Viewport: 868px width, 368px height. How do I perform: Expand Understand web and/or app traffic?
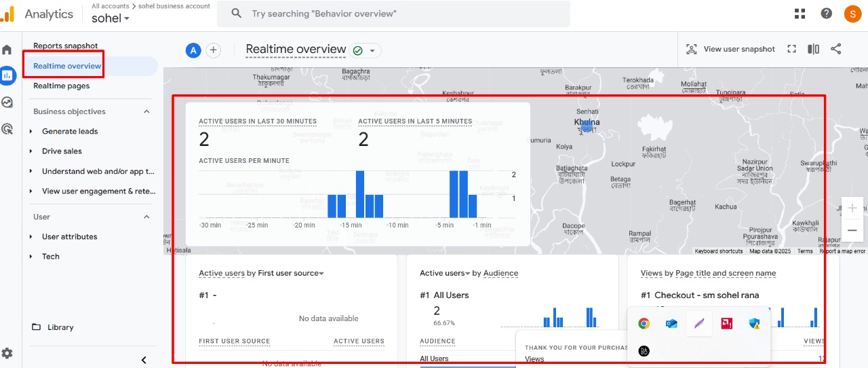click(x=31, y=171)
